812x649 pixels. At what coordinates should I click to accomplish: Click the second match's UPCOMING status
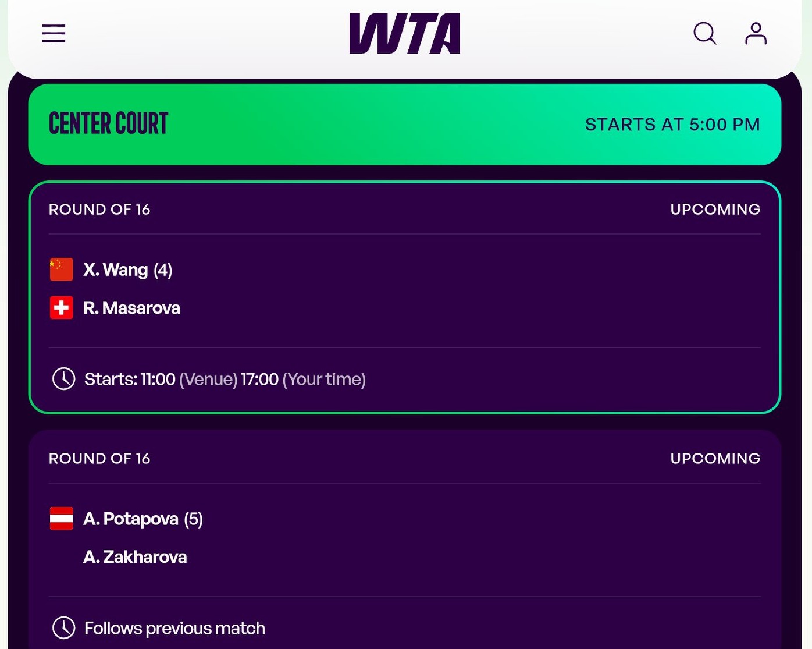715,459
